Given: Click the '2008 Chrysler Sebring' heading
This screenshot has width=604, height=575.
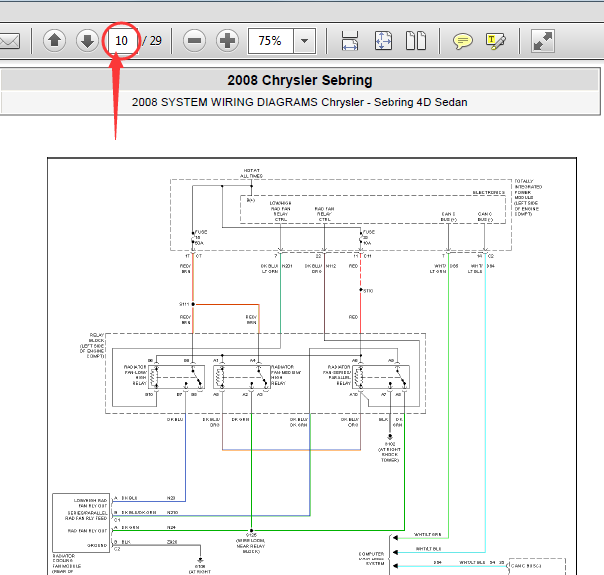Looking at the screenshot, I should tap(300, 80).
